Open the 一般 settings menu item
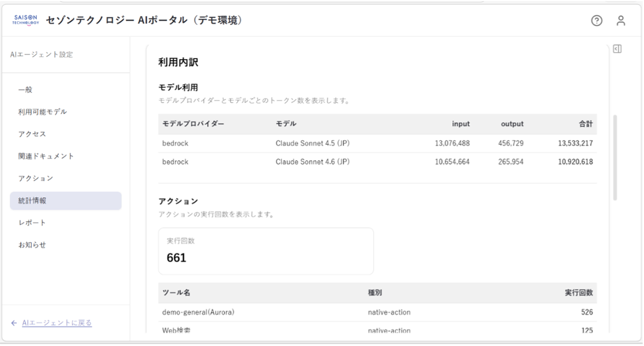The width and height of the screenshot is (644, 346). point(66,90)
